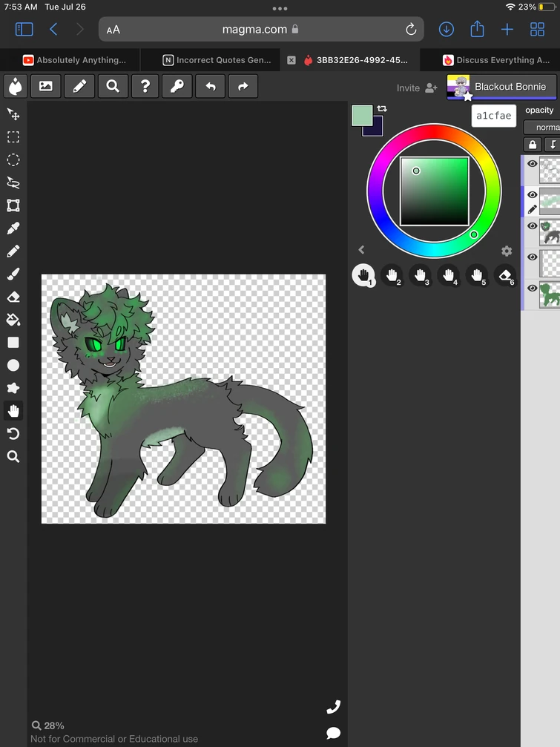Select the paintbrush tool
The image size is (560, 747).
[13, 274]
